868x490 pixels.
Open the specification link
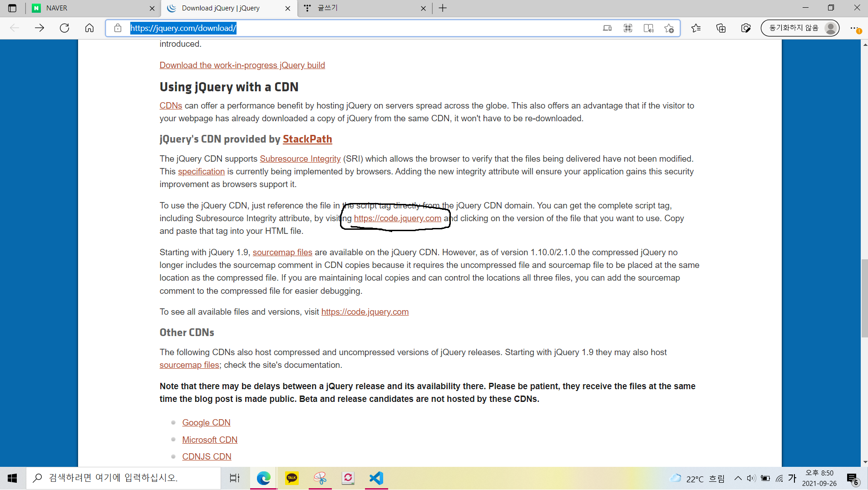[x=201, y=171]
